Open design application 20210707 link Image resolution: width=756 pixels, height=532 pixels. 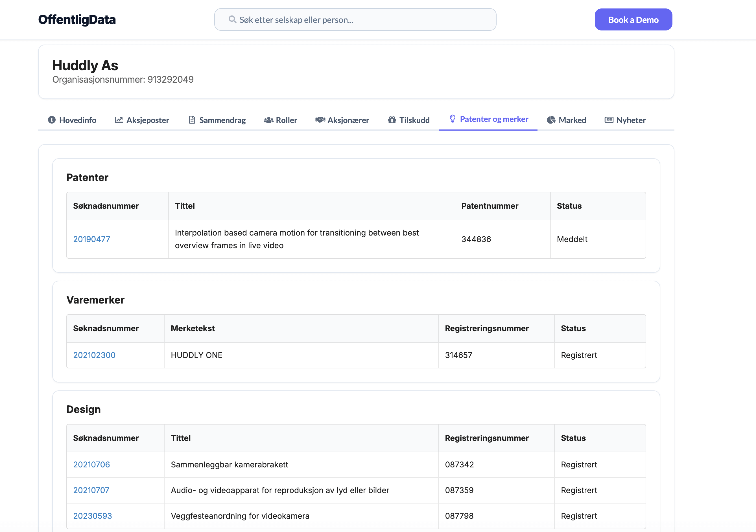(91, 490)
